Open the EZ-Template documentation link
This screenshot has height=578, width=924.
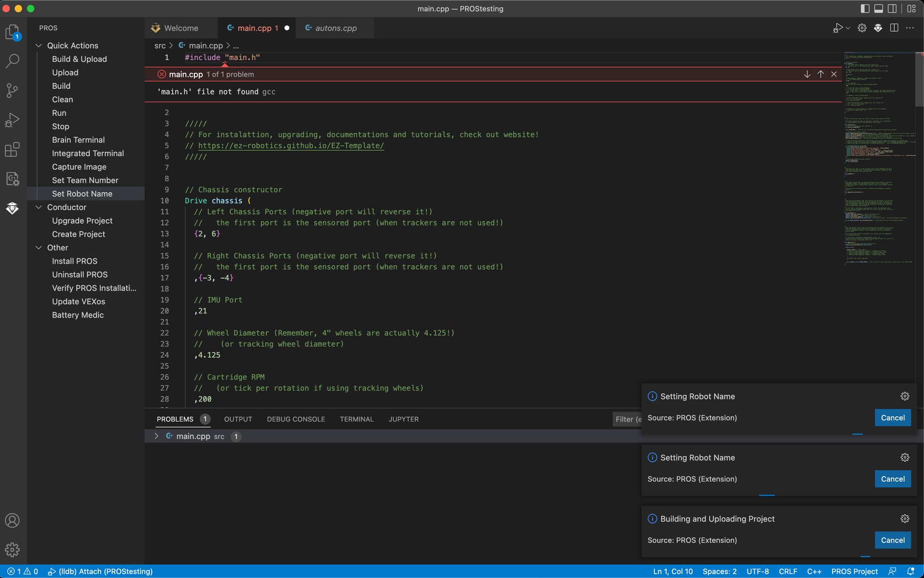coord(291,146)
